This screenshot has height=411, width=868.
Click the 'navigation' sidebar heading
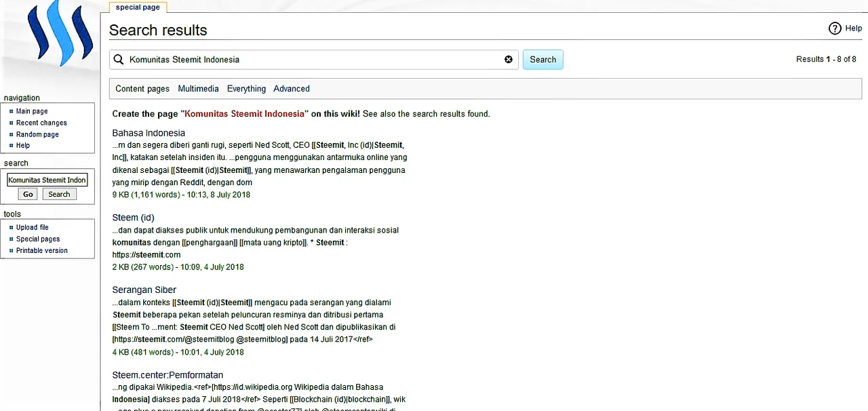[x=22, y=98]
